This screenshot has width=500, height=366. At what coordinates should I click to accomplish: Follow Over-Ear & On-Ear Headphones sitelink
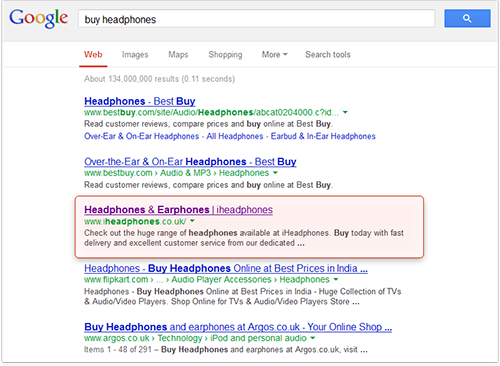click(x=141, y=136)
